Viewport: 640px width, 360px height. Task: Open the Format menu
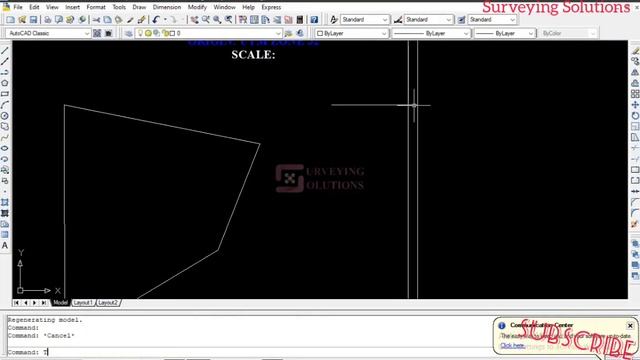coord(96,7)
